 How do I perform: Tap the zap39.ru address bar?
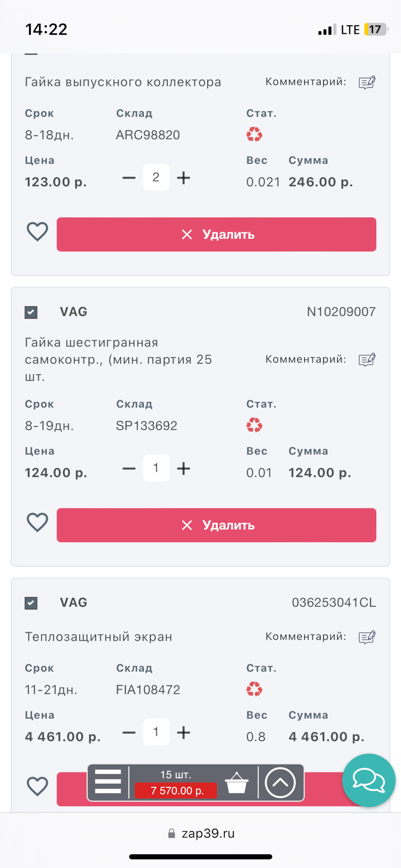201,833
